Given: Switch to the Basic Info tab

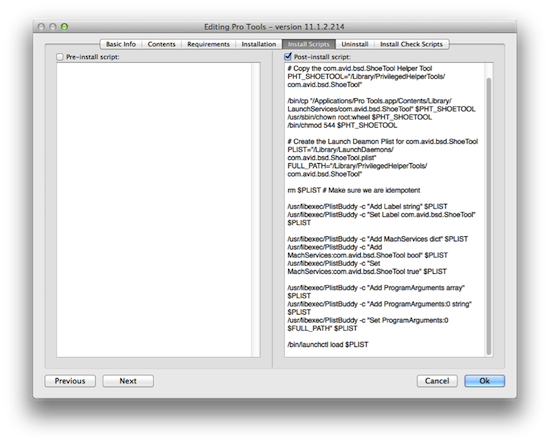Looking at the screenshot, I should [121, 44].
